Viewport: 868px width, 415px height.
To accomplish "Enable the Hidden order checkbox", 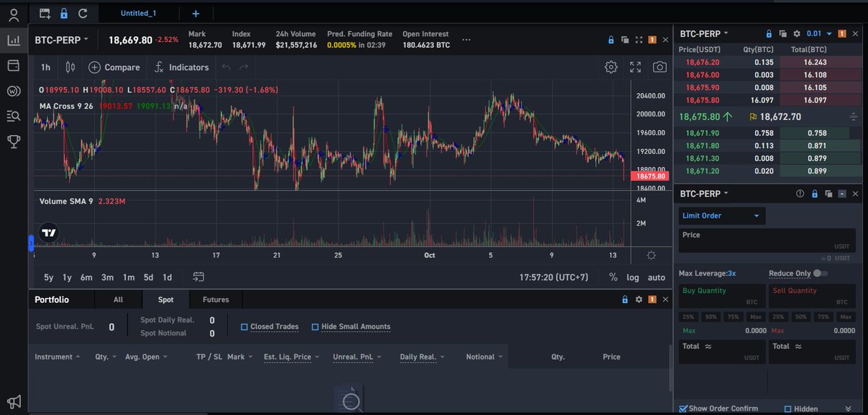I will click(x=788, y=409).
